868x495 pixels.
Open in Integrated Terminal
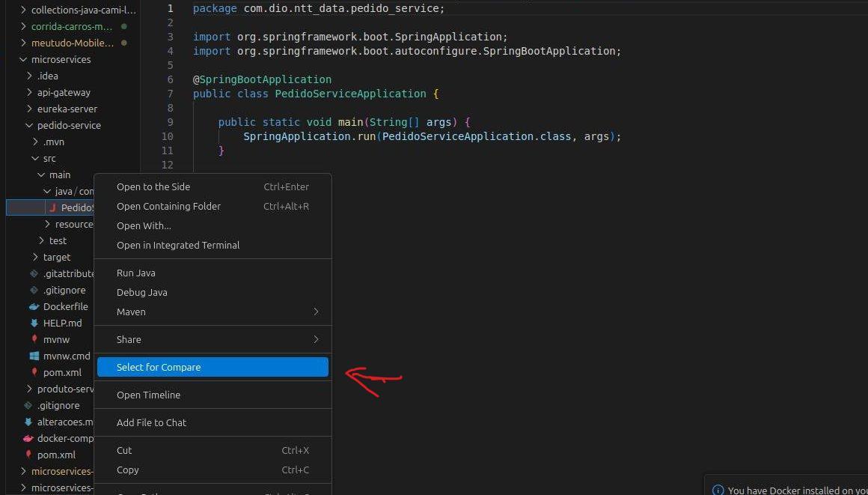(213, 245)
